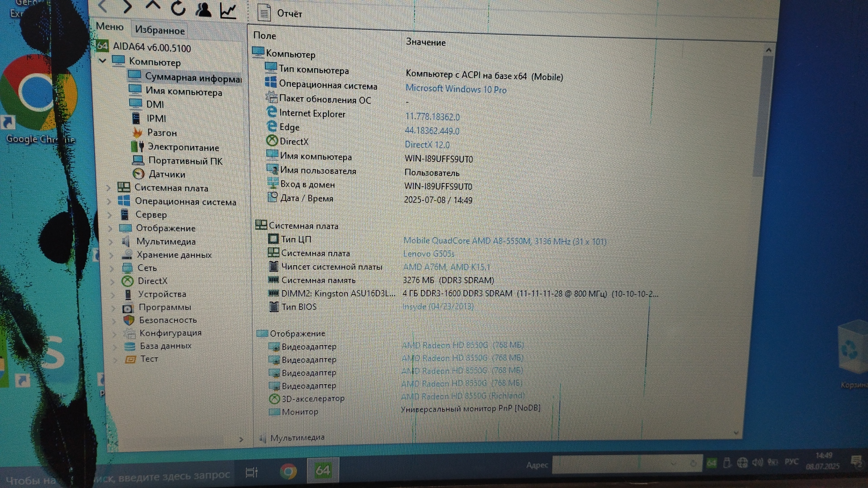Switch to the Избранное tab

160,30
